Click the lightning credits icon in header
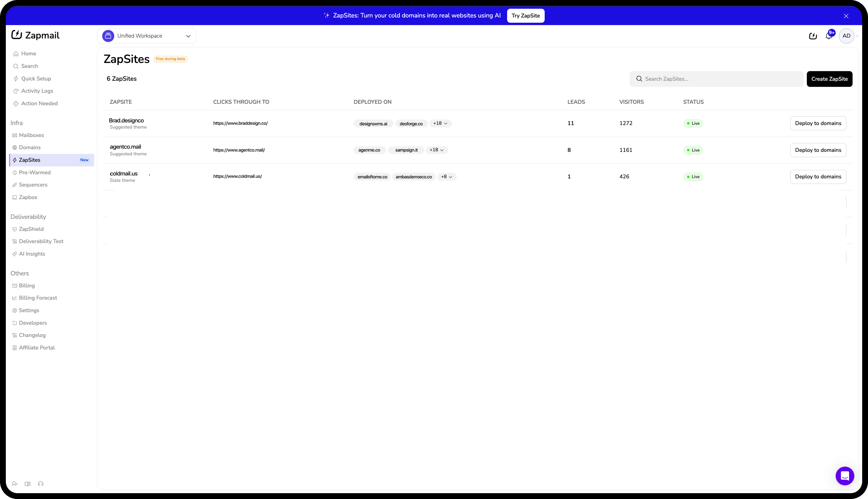868x499 pixels. point(813,36)
